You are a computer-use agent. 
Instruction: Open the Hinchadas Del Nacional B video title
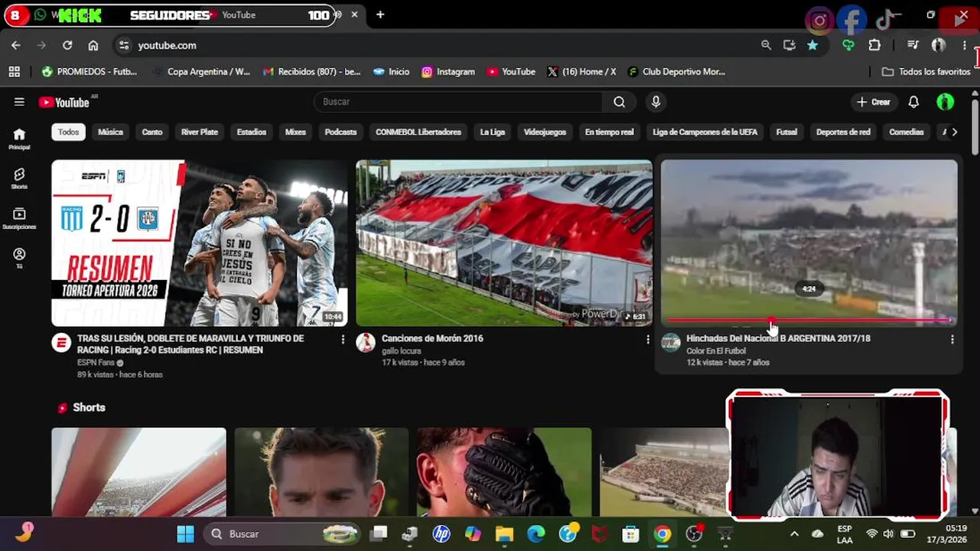778,338
